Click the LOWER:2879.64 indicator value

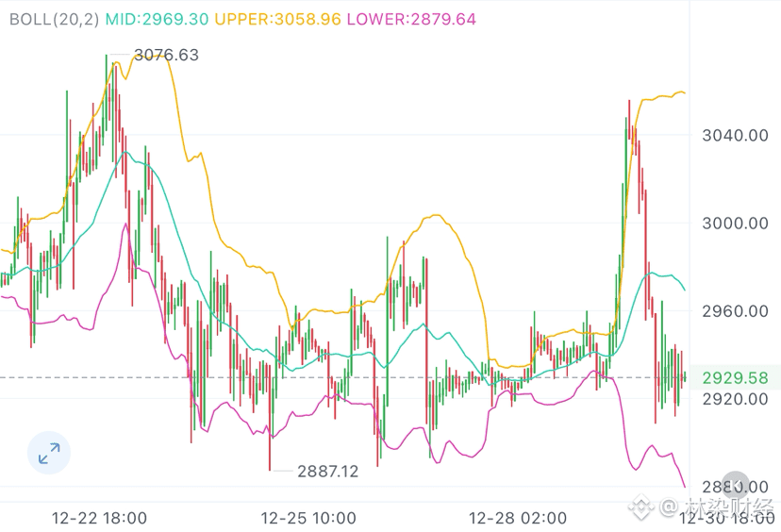click(x=411, y=18)
